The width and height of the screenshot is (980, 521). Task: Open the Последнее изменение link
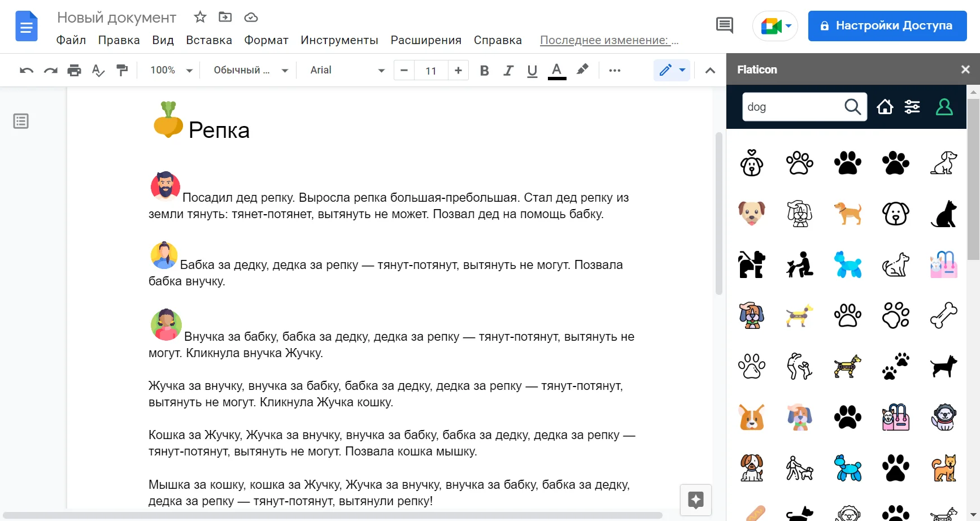pyautogui.click(x=609, y=40)
